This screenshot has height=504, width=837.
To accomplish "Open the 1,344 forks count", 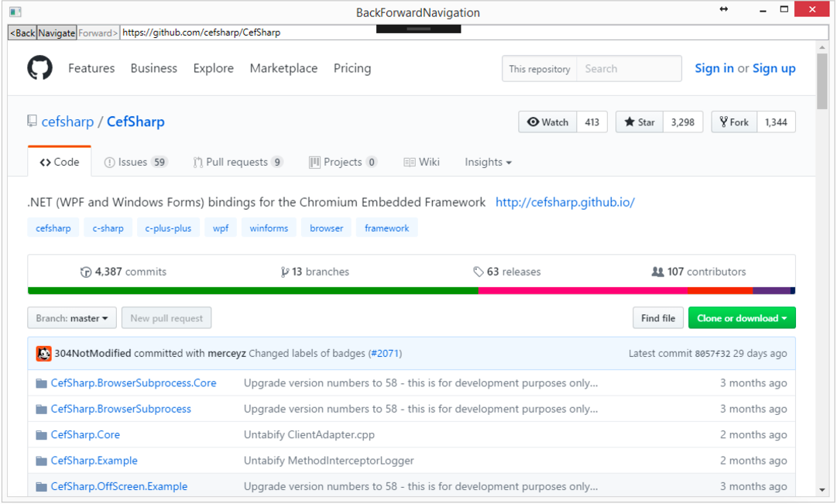I will pyautogui.click(x=776, y=122).
